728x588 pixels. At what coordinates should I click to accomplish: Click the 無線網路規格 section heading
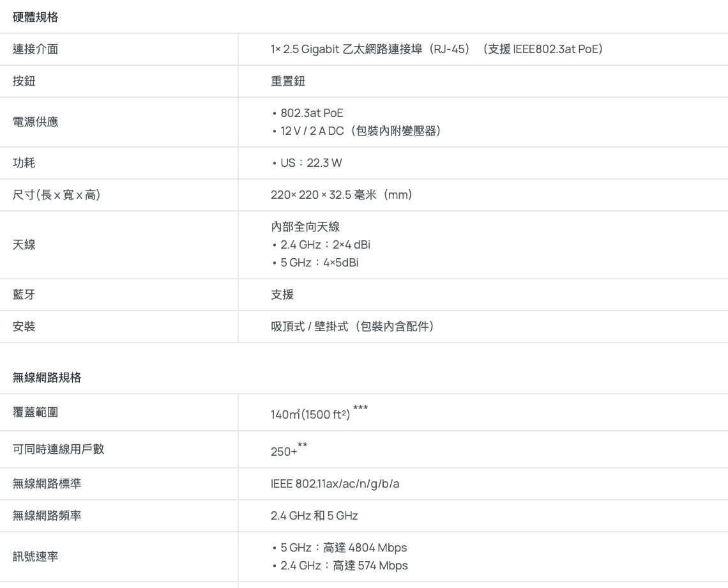tap(47, 377)
